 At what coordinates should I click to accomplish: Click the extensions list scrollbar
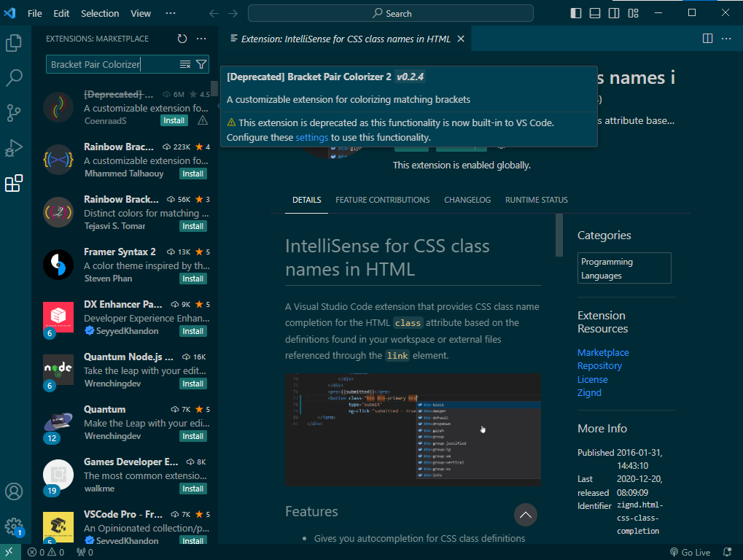point(214,88)
